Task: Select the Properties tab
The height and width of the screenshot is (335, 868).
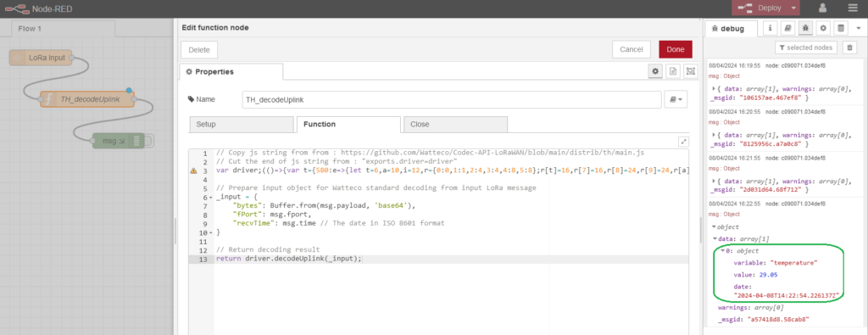Action: coord(231,71)
